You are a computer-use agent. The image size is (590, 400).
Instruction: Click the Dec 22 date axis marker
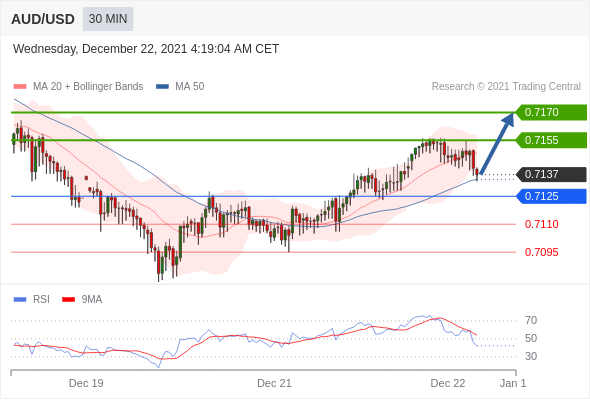448,383
